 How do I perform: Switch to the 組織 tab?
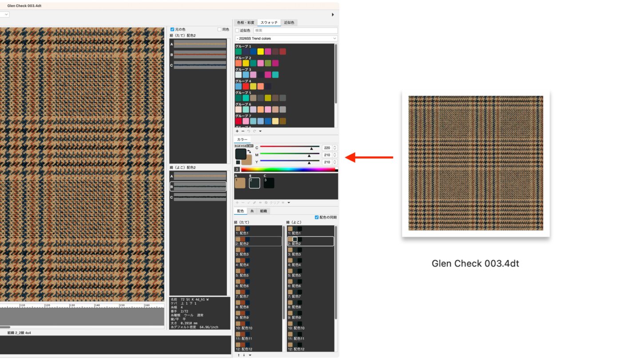[263, 211]
